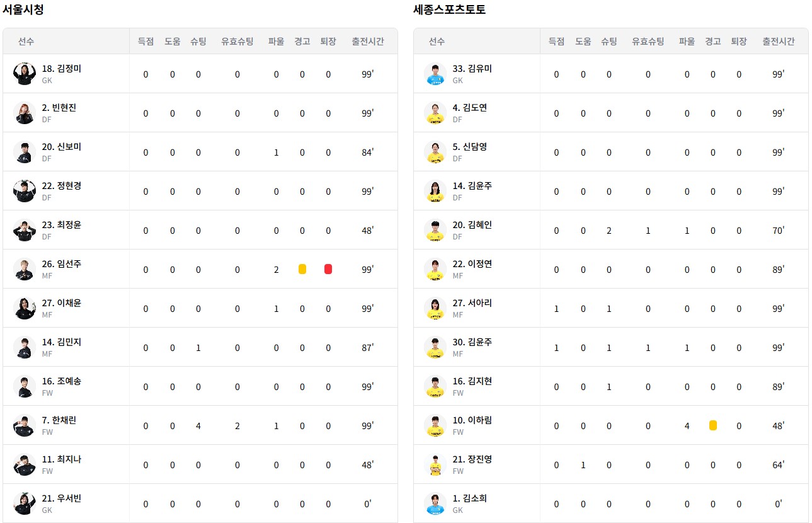Click 이정연's profile photo
Viewport: 812px width, 523px height.
coord(435,269)
